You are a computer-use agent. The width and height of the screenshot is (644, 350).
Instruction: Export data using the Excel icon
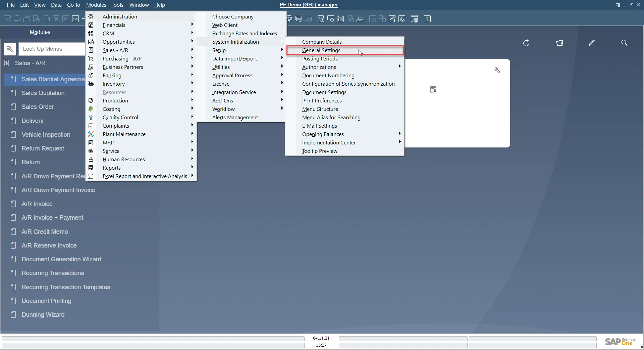pyautogui.click(x=56, y=19)
